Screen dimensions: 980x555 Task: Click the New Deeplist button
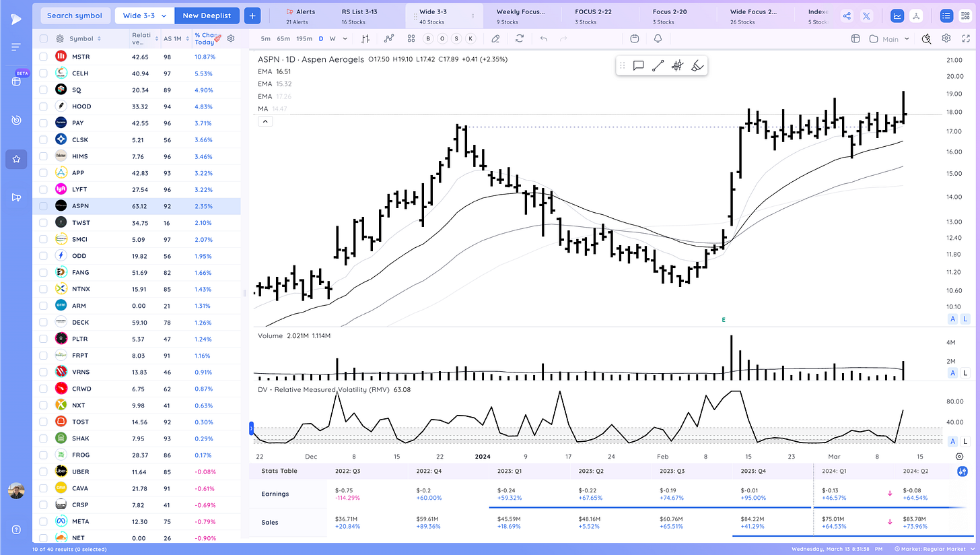[x=207, y=15]
